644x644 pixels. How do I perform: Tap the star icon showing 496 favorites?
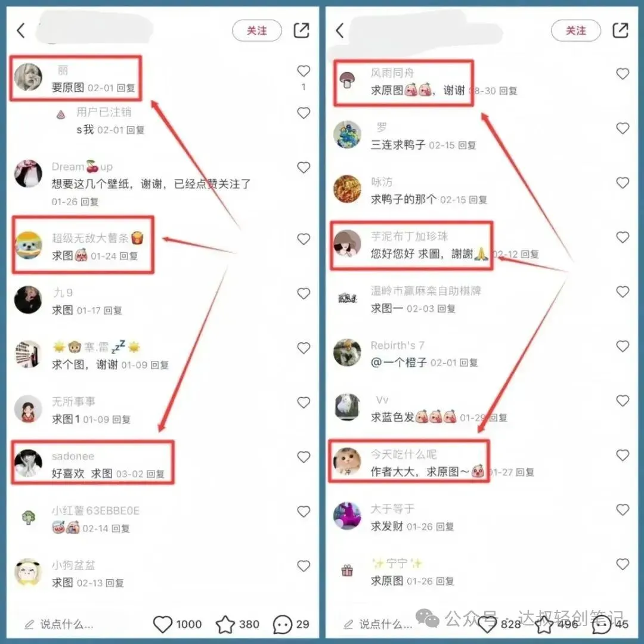[544, 625]
